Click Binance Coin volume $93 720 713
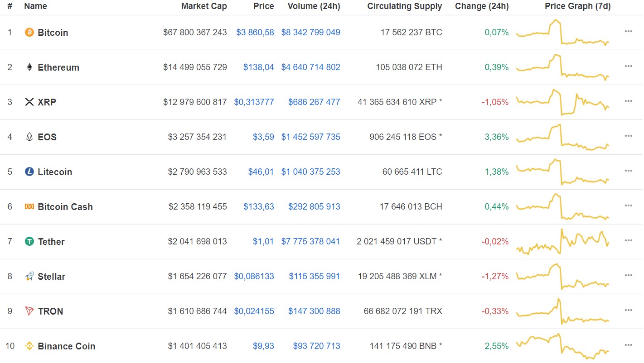644x363 pixels. [316, 346]
